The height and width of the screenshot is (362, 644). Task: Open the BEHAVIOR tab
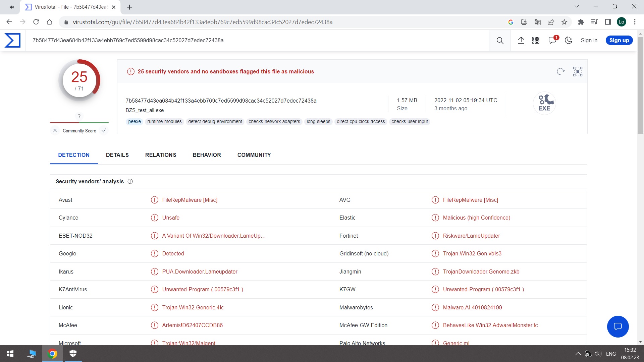(207, 155)
